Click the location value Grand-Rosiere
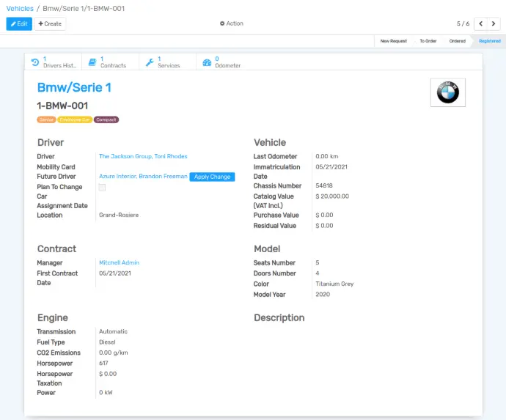Viewport: 506px width, 420px height. pyautogui.click(x=119, y=215)
